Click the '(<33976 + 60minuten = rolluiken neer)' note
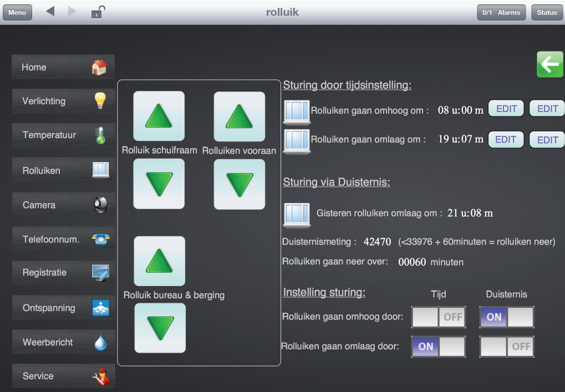The height and width of the screenshot is (392, 565). [477, 241]
